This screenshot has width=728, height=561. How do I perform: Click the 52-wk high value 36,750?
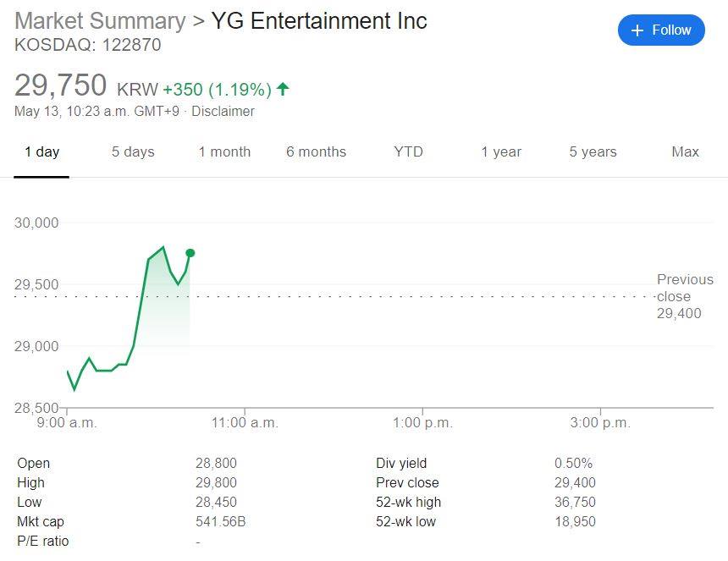pos(576,502)
